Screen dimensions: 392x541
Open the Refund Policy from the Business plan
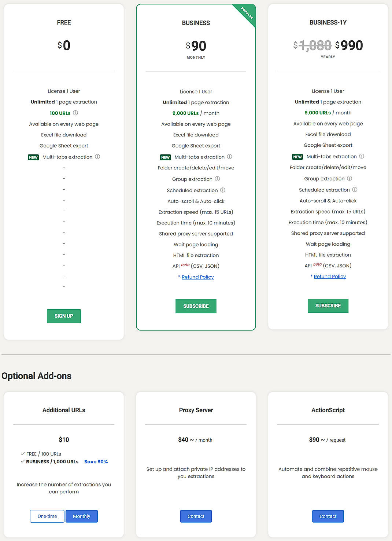pos(197,277)
